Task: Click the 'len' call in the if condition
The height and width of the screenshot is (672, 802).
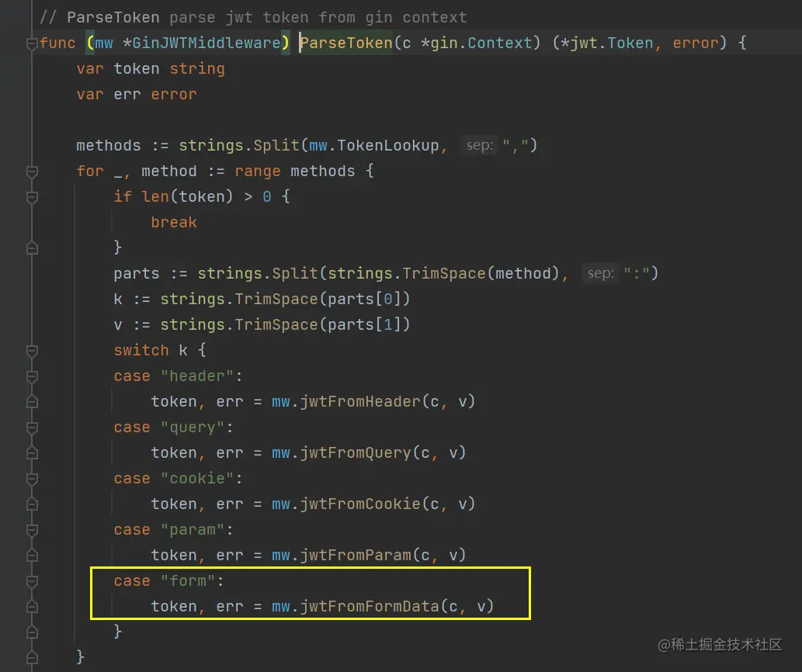Action: pos(155,197)
